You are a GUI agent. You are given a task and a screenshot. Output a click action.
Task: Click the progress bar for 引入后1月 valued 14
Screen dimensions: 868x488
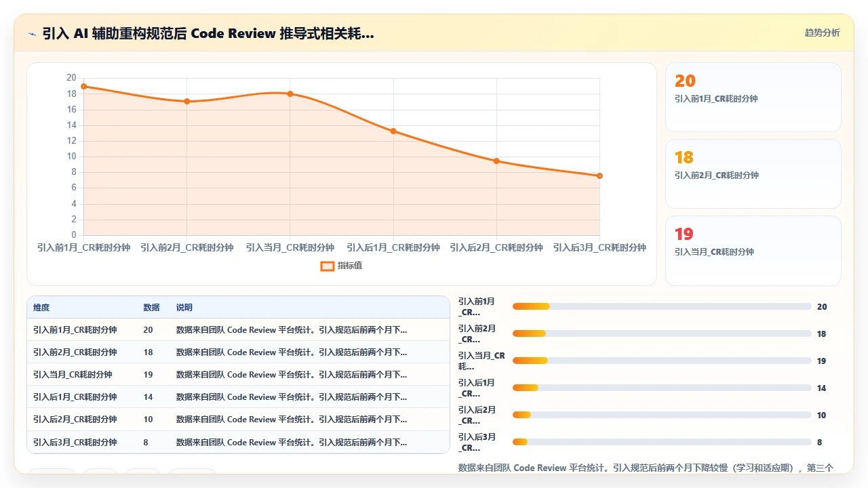coord(662,388)
